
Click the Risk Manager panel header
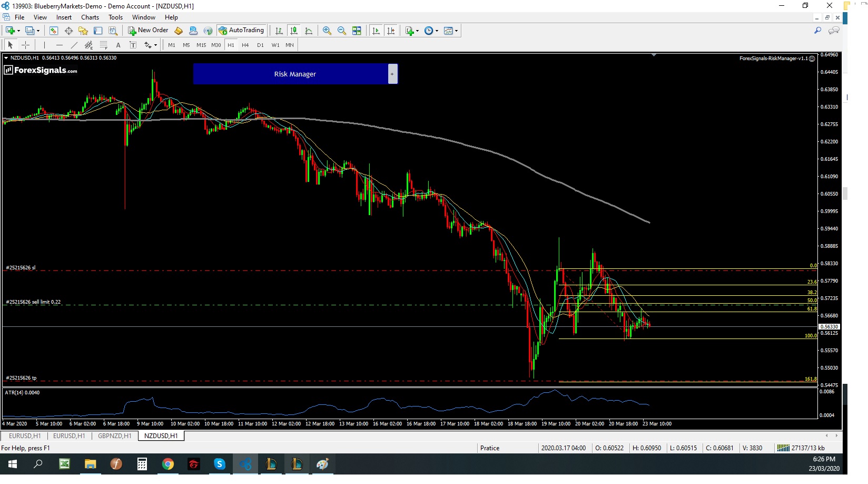click(x=291, y=74)
